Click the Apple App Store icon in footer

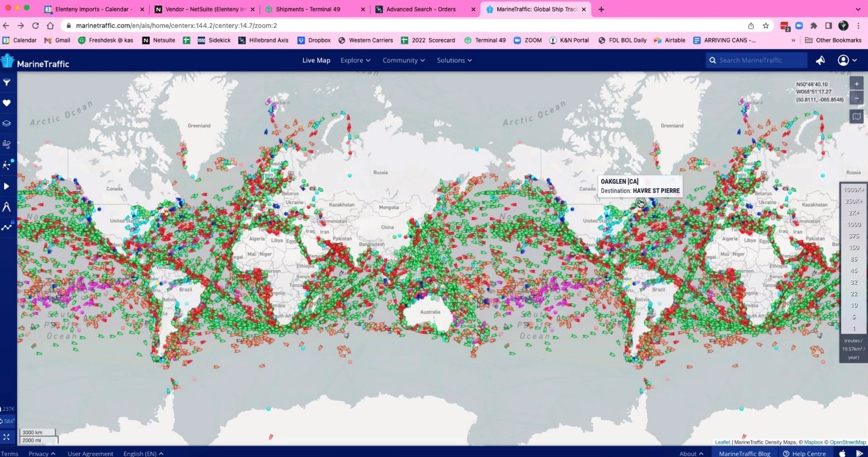[x=843, y=453]
